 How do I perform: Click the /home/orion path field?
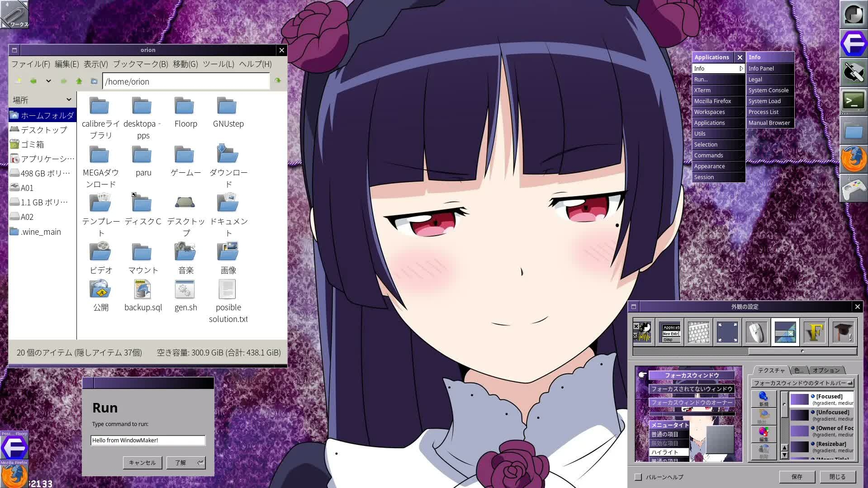pyautogui.click(x=186, y=81)
